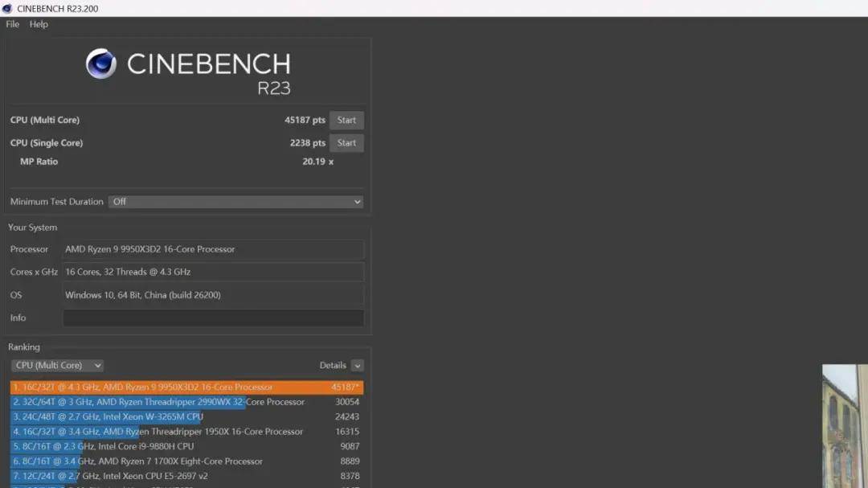Click the 16315 ranking score

[347, 432]
